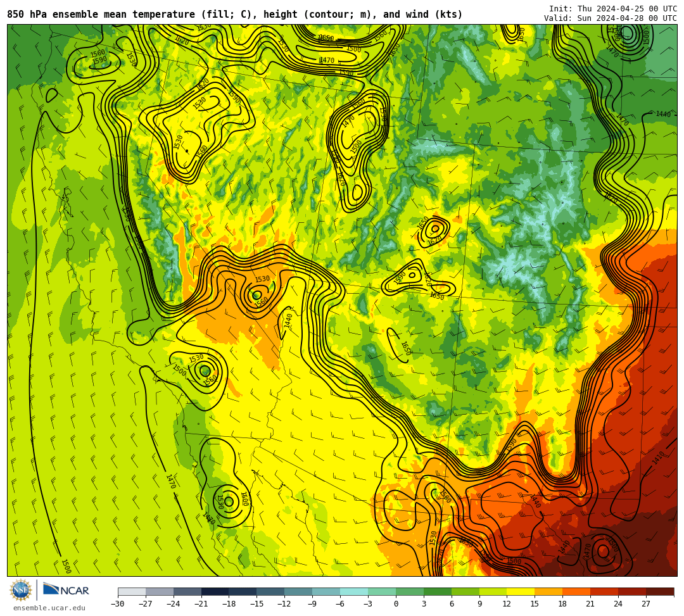The height and width of the screenshot is (616, 684).
Task: Click the 15 colorbar tick label
Action: point(535,604)
